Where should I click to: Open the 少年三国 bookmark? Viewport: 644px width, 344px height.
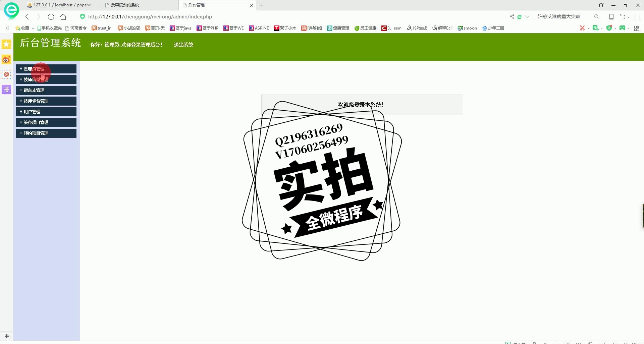[493, 28]
